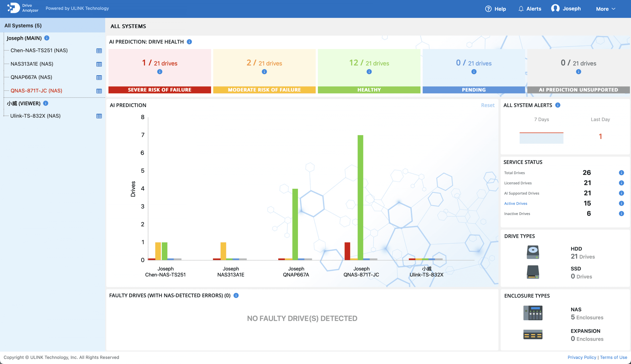Show info for All System Alerts
This screenshot has height=364, width=631.
click(x=558, y=105)
